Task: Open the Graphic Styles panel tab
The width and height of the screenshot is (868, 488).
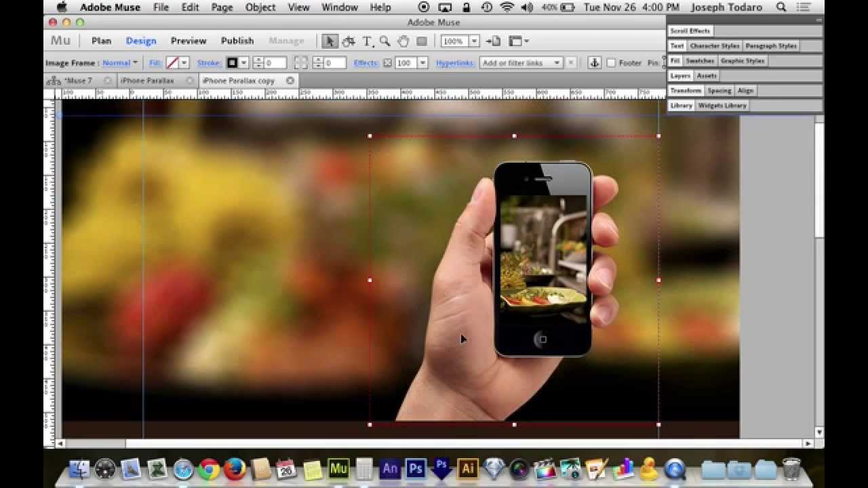Action: click(743, 61)
